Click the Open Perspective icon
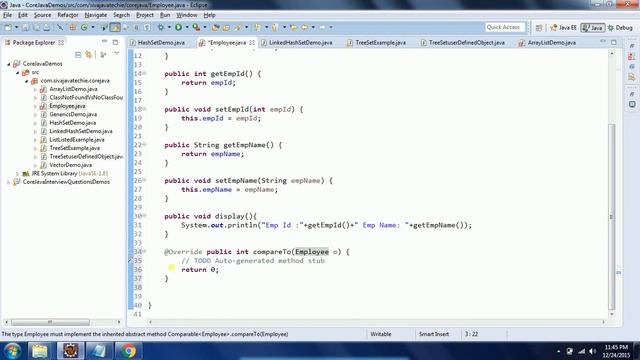 (x=539, y=28)
